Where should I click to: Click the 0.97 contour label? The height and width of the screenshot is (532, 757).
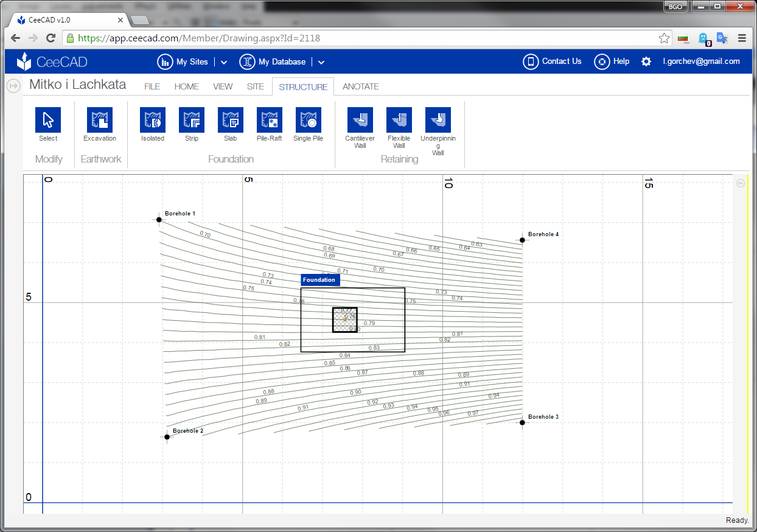tap(473, 413)
